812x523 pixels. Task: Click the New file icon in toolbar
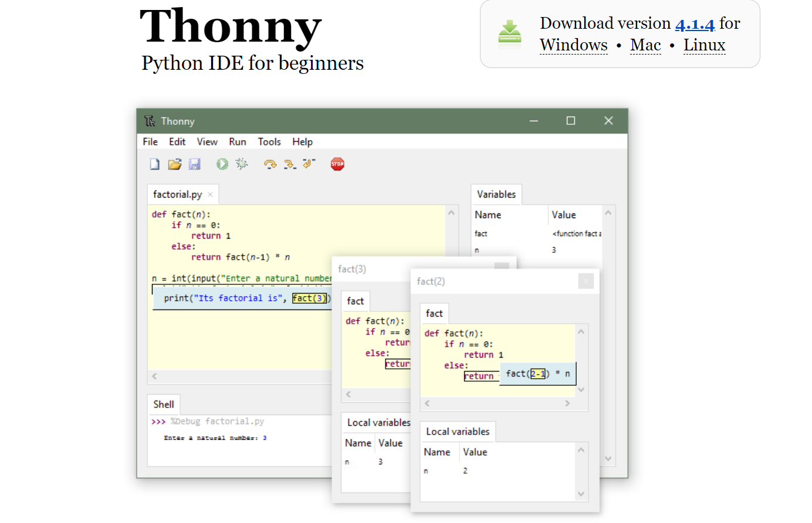[x=155, y=164]
